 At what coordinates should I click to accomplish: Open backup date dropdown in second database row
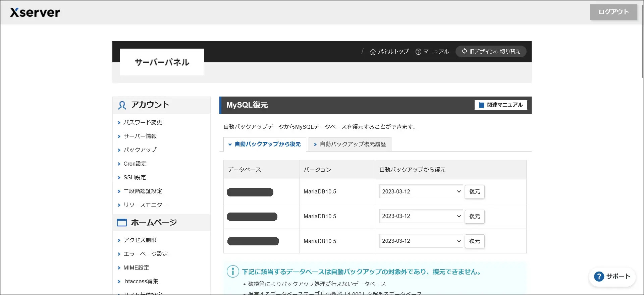[421, 216]
